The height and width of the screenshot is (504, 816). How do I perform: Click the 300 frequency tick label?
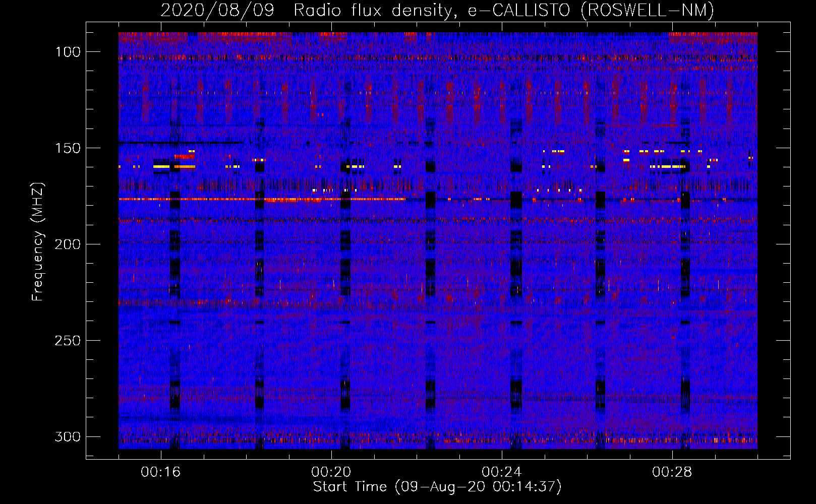[x=68, y=436]
